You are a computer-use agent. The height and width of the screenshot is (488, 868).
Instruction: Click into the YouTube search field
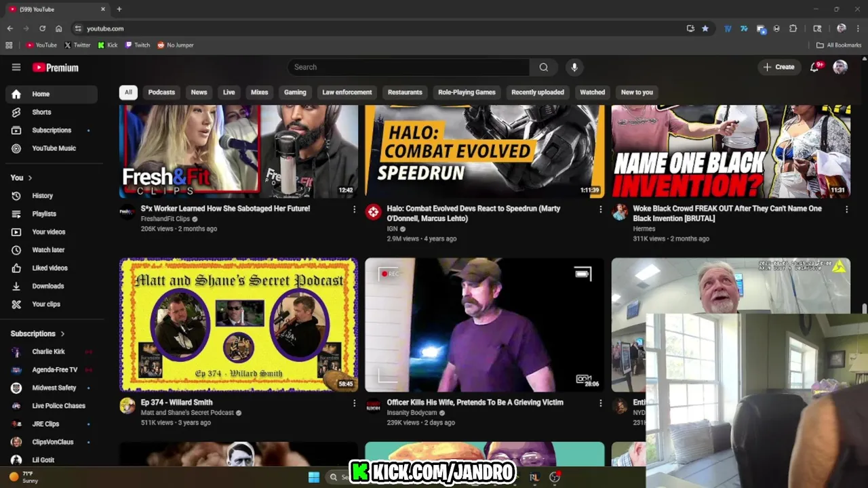click(x=408, y=67)
